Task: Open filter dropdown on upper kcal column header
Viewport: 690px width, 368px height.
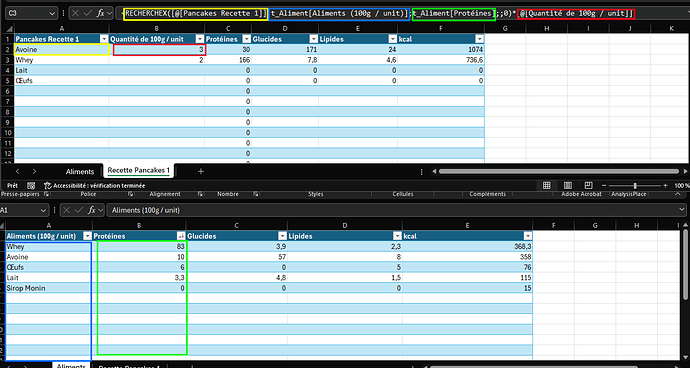Action: [x=479, y=39]
